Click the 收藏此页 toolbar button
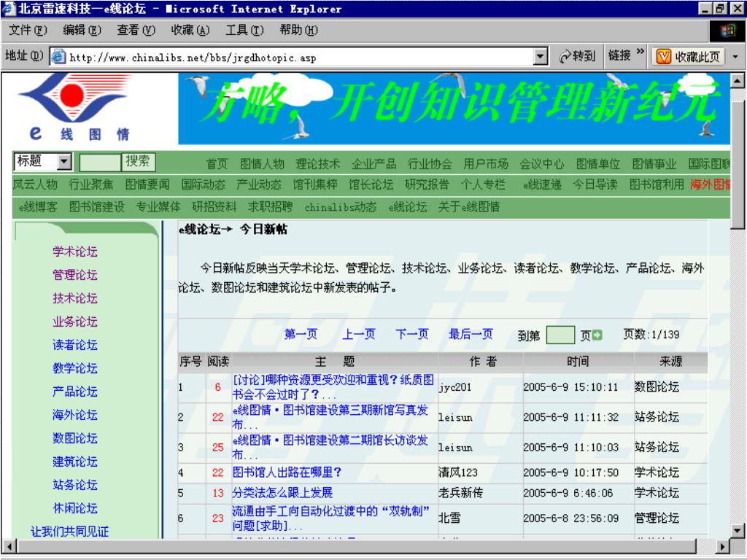The image size is (747, 560). tap(688, 57)
